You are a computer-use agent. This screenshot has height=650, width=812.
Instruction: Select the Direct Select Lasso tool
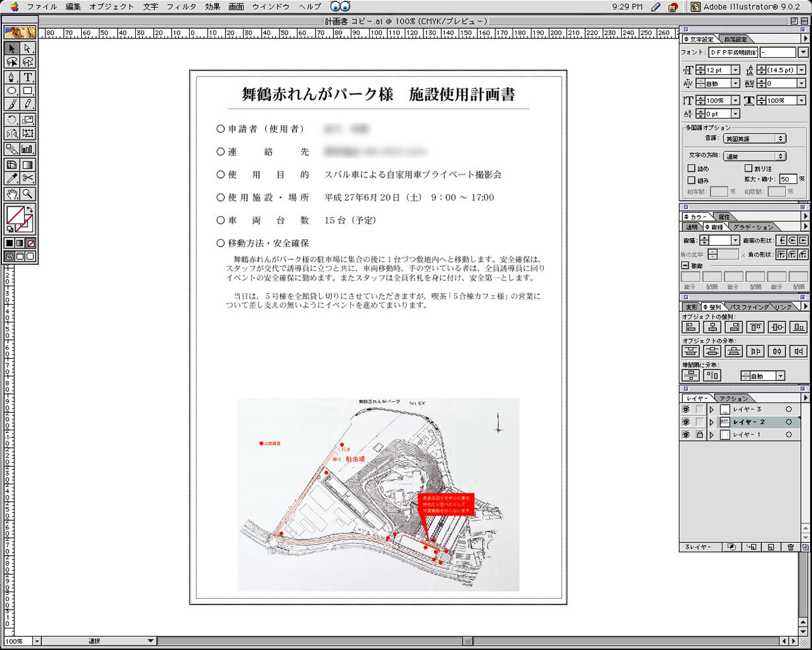(28, 62)
